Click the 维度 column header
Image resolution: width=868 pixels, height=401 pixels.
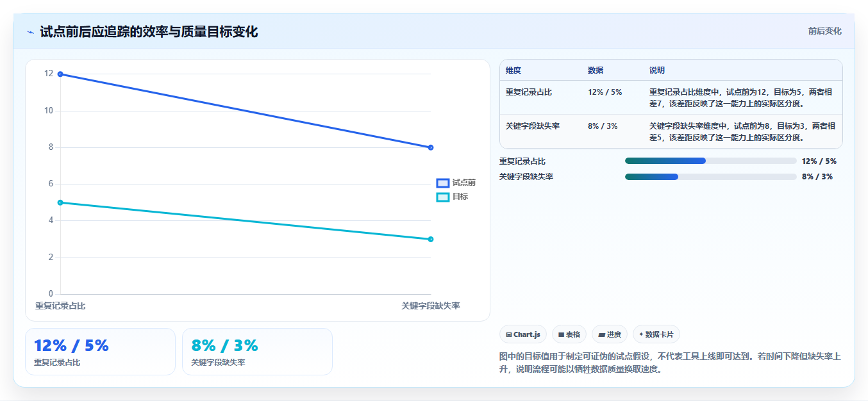tap(513, 70)
